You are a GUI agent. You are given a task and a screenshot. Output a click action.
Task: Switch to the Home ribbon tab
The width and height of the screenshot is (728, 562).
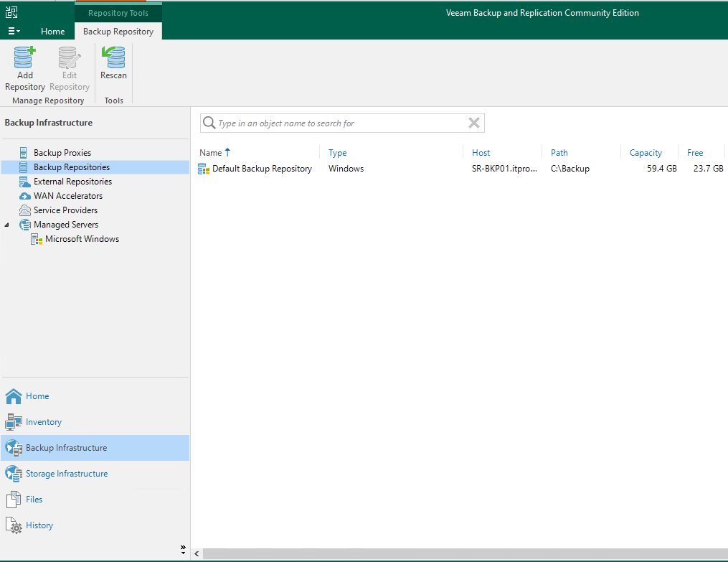52,32
